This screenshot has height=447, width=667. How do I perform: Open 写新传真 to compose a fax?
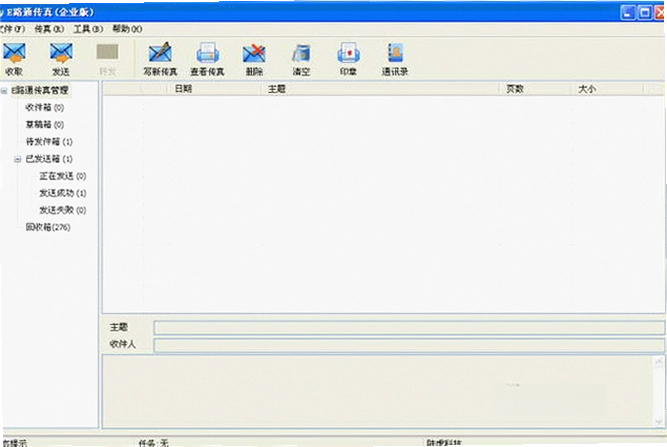pyautogui.click(x=160, y=58)
